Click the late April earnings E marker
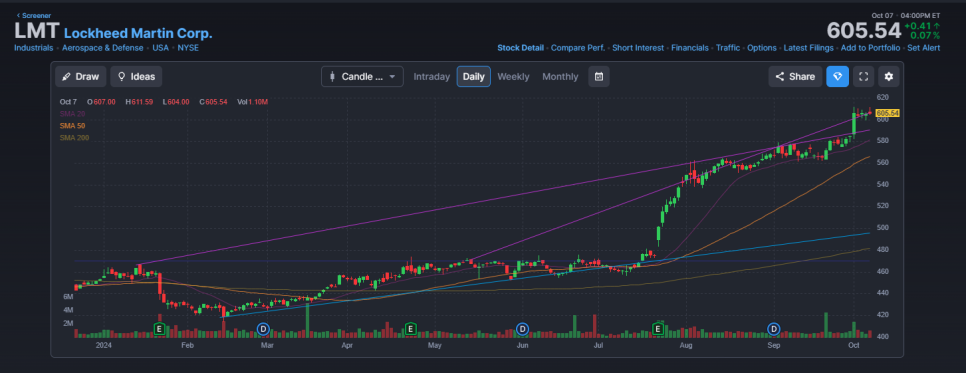The width and height of the screenshot is (966, 373). (x=410, y=329)
